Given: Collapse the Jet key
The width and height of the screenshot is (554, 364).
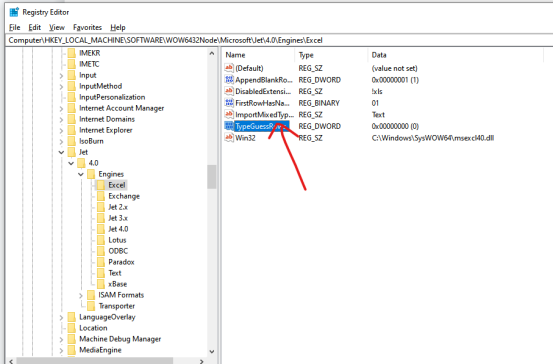Looking at the screenshot, I should coord(61,152).
